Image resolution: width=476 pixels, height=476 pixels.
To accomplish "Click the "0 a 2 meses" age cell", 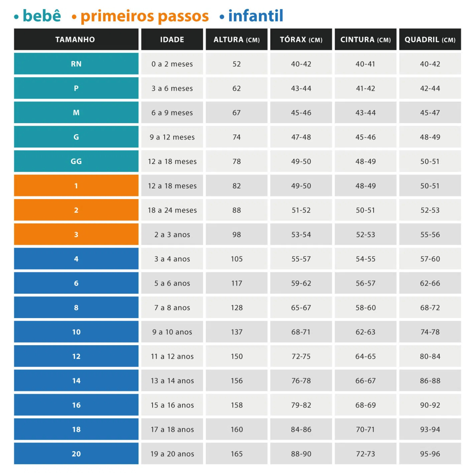I will click(172, 64).
